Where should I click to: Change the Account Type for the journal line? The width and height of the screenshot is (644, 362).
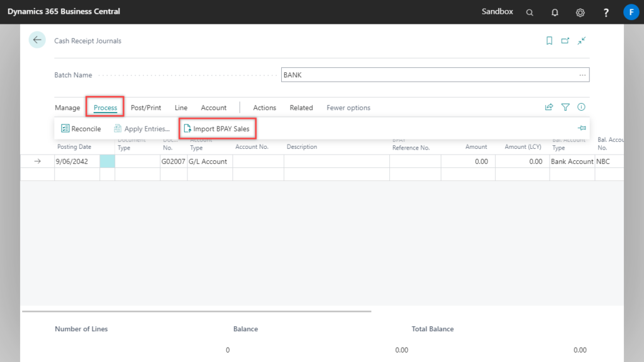(210, 161)
